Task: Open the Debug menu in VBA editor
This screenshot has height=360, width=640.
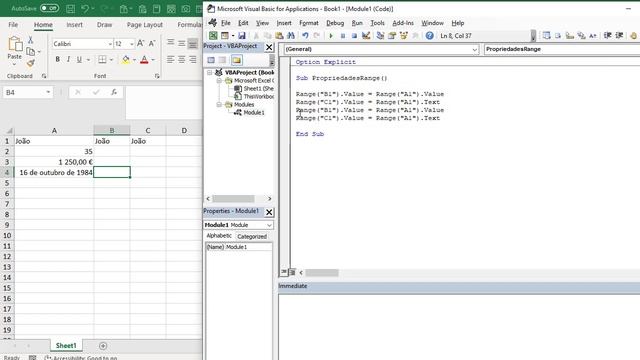Action: (335, 23)
